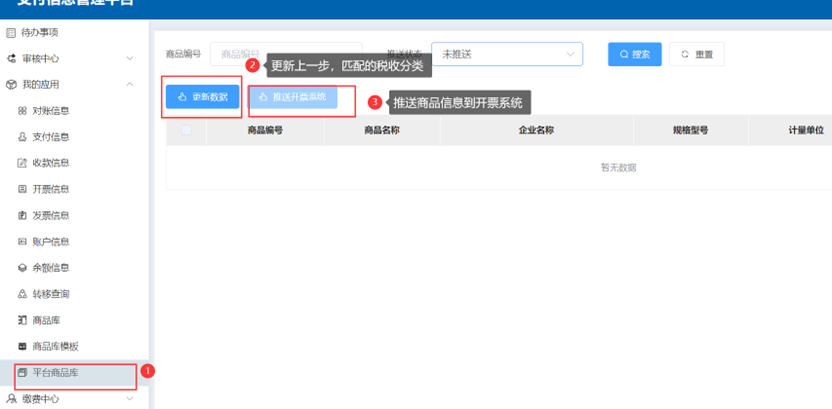Click the 发票信息 menu icon
This screenshot has height=409, width=832.
(x=22, y=215)
